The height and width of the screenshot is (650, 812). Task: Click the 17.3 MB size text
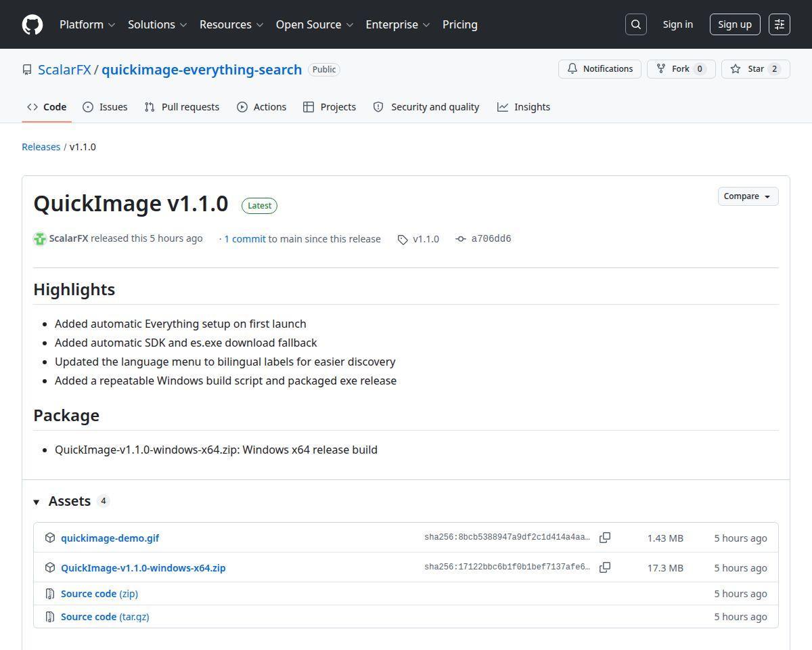click(x=665, y=568)
